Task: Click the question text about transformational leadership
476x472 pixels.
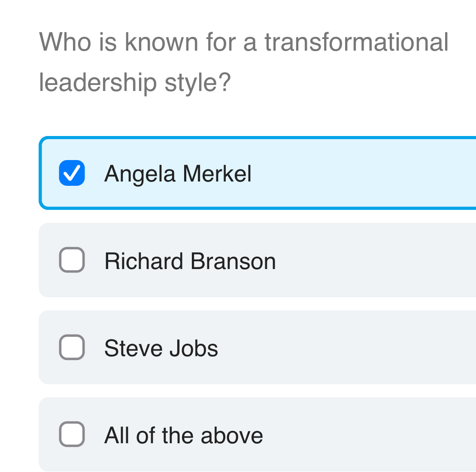Action: click(x=243, y=62)
